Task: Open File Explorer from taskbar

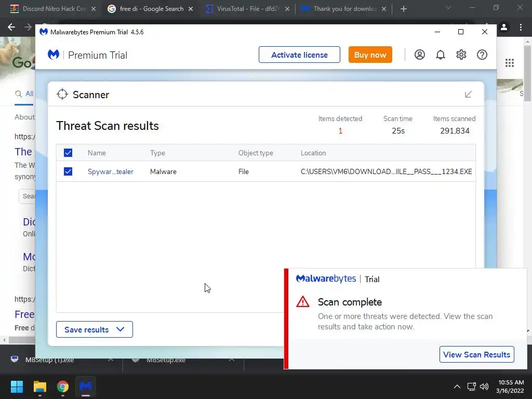Action: [39, 387]
